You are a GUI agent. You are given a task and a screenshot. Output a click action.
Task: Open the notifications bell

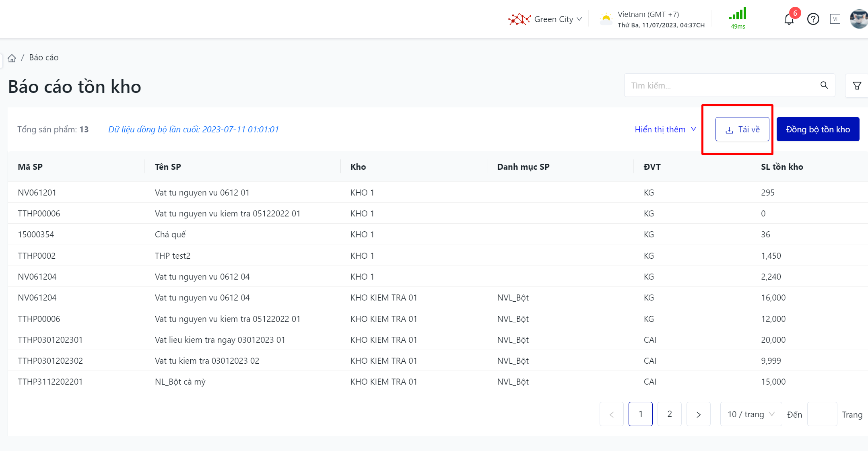789,19
